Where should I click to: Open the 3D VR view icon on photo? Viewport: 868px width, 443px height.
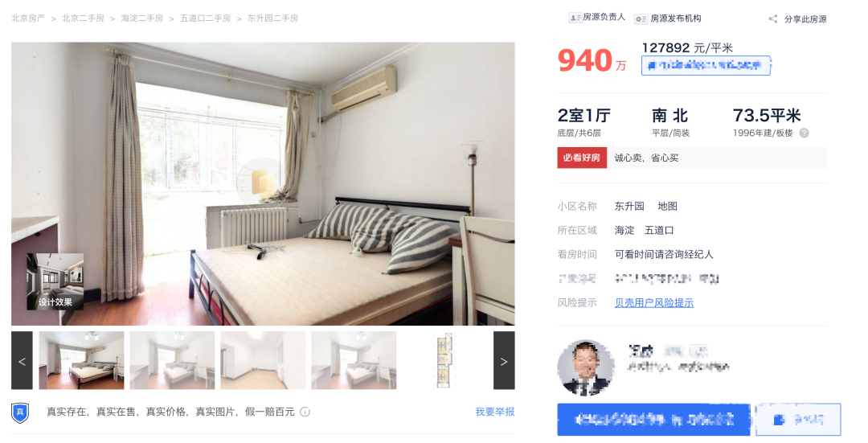[x=262, y=182]
